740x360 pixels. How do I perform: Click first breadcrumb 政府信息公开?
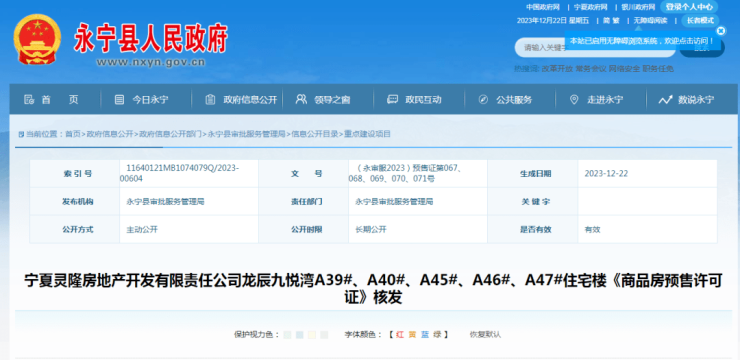(x=109, y=134)
